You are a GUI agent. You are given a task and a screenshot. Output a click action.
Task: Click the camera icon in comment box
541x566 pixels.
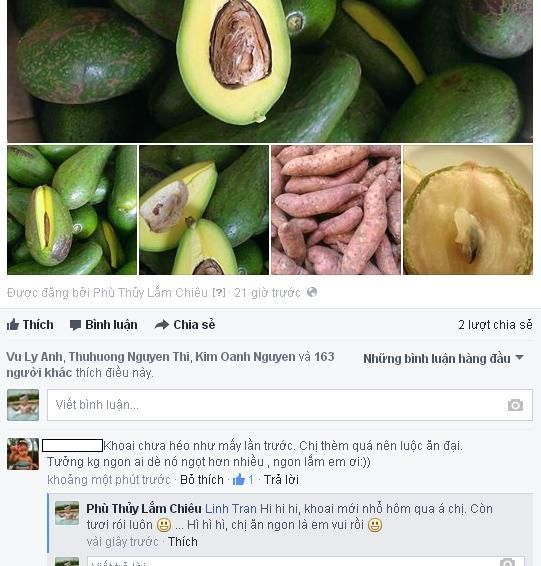coord(515,405)
